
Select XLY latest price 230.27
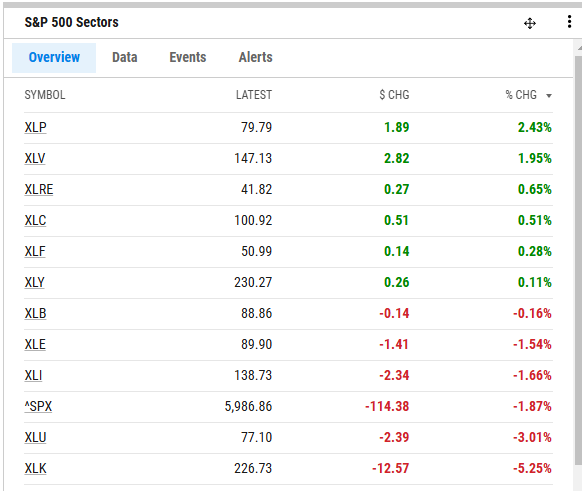pyautogui.click(x=253, y=282)
